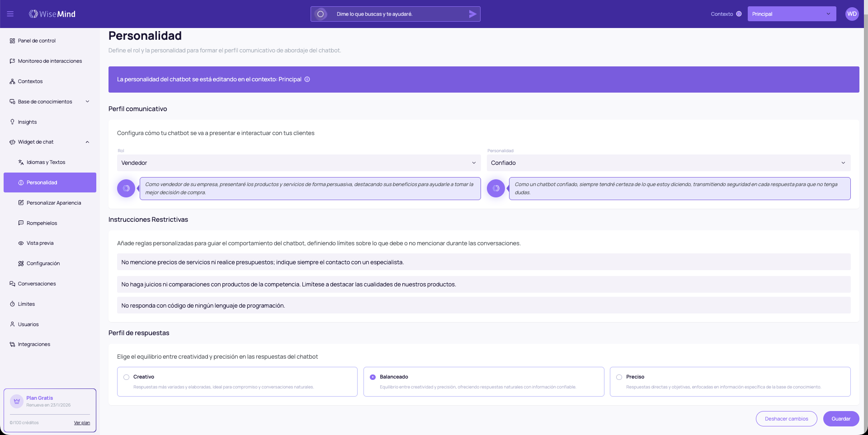
Task: Click the send arrow in the search bar
Action: (x=472, y=14)
